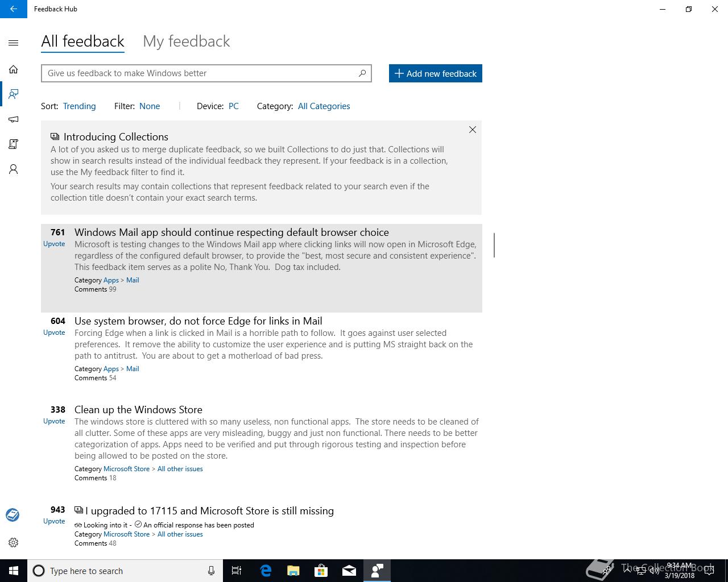The image size is (728, 582).
Task: Click Apps link under 604 item
Action: [x=111, y=369]
